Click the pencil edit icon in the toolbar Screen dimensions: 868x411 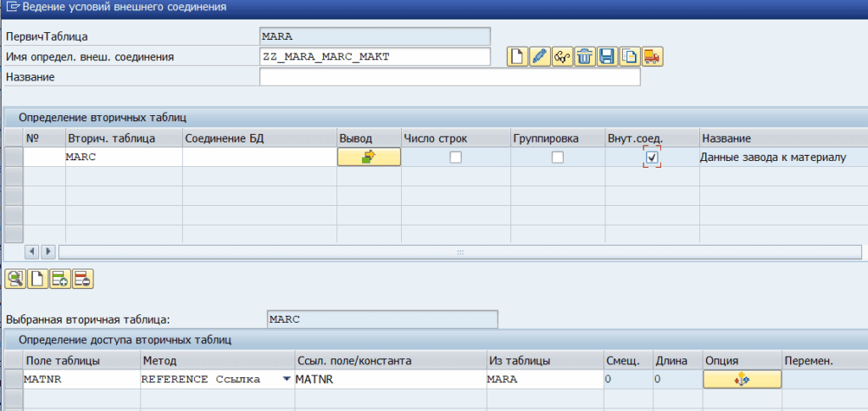click(x=540, y=57)
